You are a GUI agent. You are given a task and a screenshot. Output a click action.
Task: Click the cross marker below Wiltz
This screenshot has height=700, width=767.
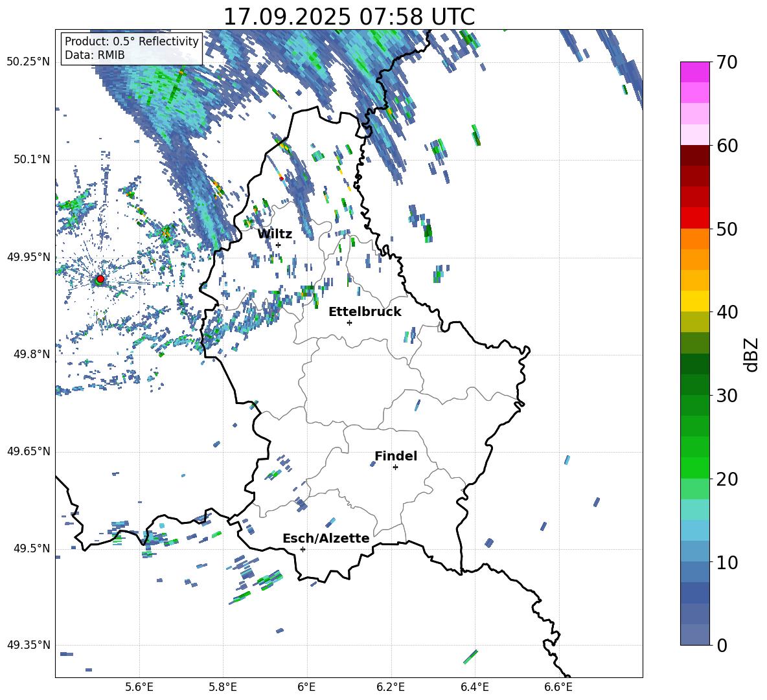(x=279, y=245)
